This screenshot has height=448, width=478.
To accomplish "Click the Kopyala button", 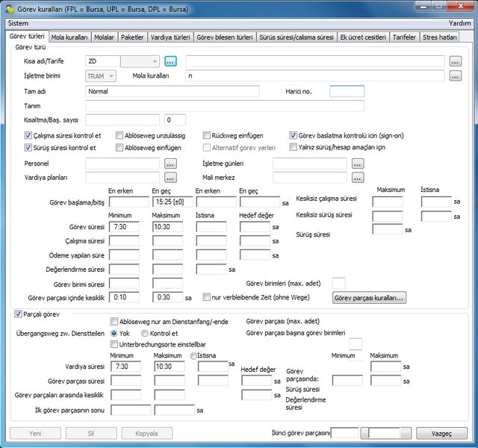I will click(x=147, y=433).
